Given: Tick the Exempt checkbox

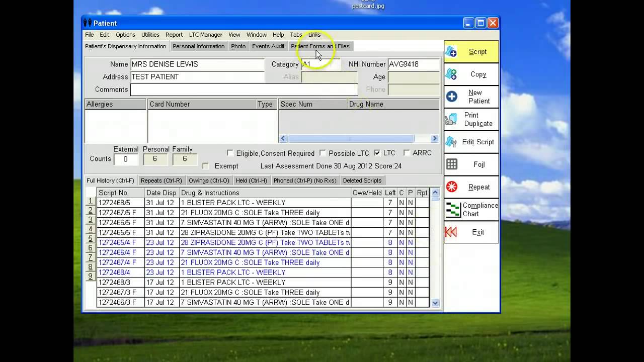Looking at the screenshot, I should [x=205, y=166].
